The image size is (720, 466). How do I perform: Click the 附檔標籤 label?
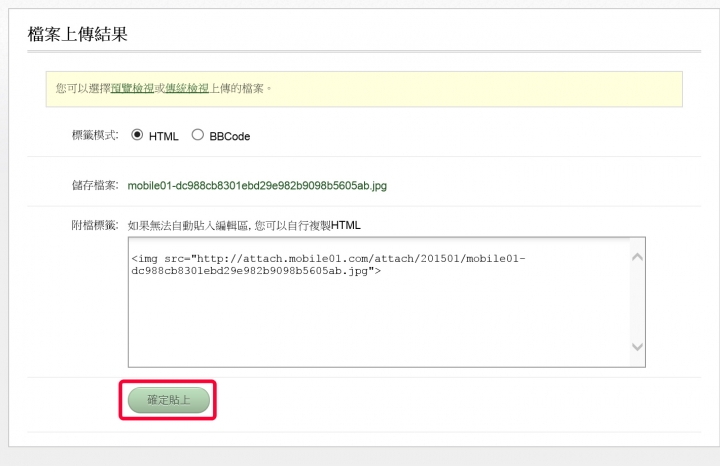pyautogui.click(x=95, y=225)
